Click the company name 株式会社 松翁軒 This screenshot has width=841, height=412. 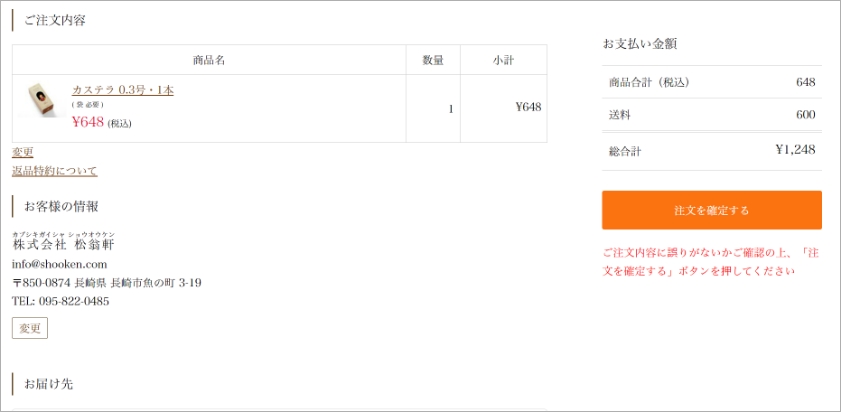[64, 244]
